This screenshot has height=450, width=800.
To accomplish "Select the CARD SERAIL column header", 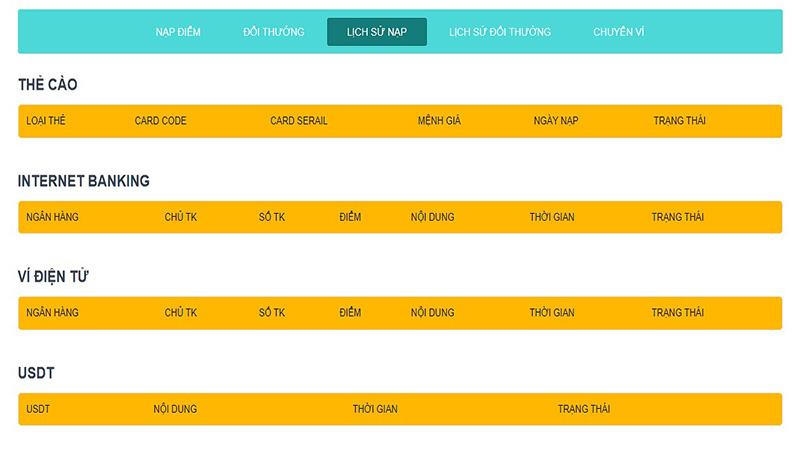I will pos(298,121).
